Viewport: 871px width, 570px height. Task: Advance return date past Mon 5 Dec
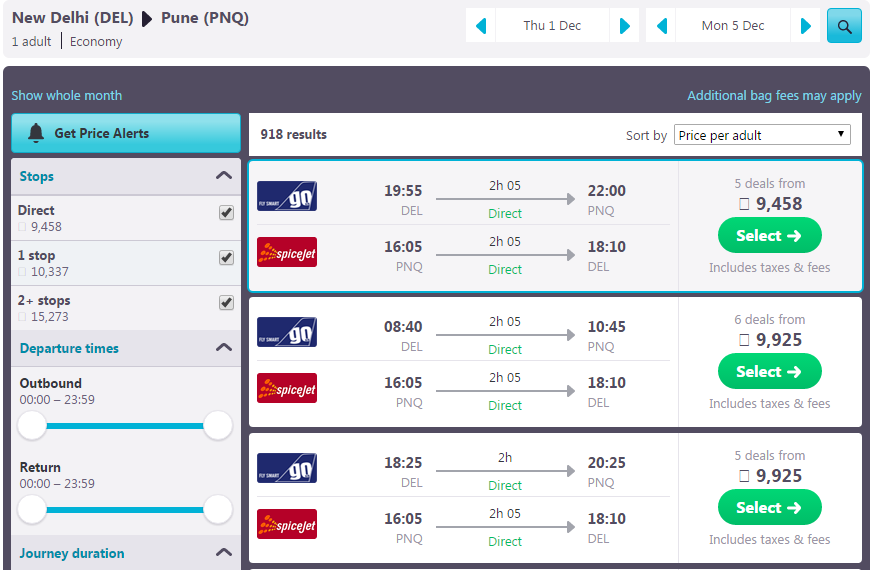click(805, 26)
